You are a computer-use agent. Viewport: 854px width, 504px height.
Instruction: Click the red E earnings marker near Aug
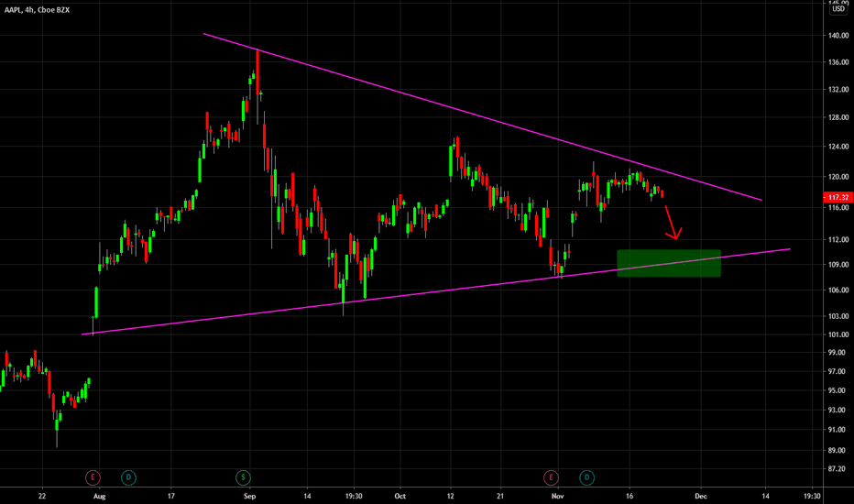93,477
